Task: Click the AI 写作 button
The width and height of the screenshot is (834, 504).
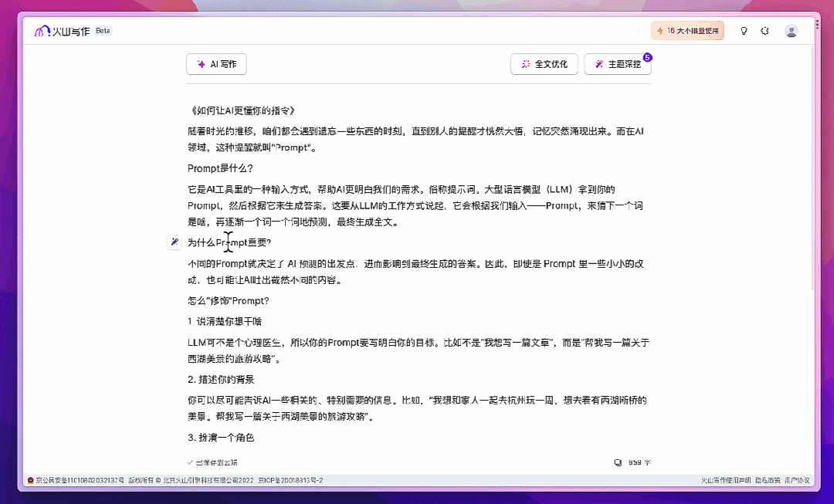Action: coord(216,64)
